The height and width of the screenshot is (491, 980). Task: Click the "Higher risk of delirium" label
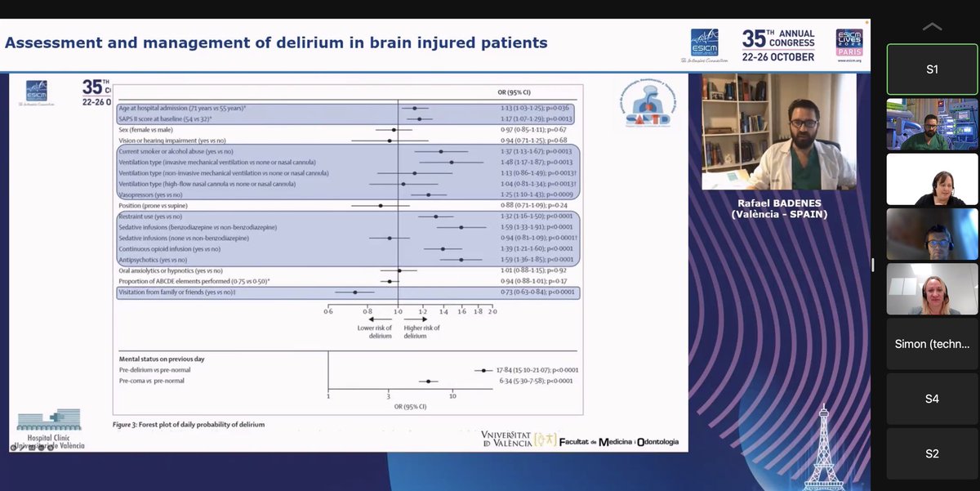coord(421,332)
